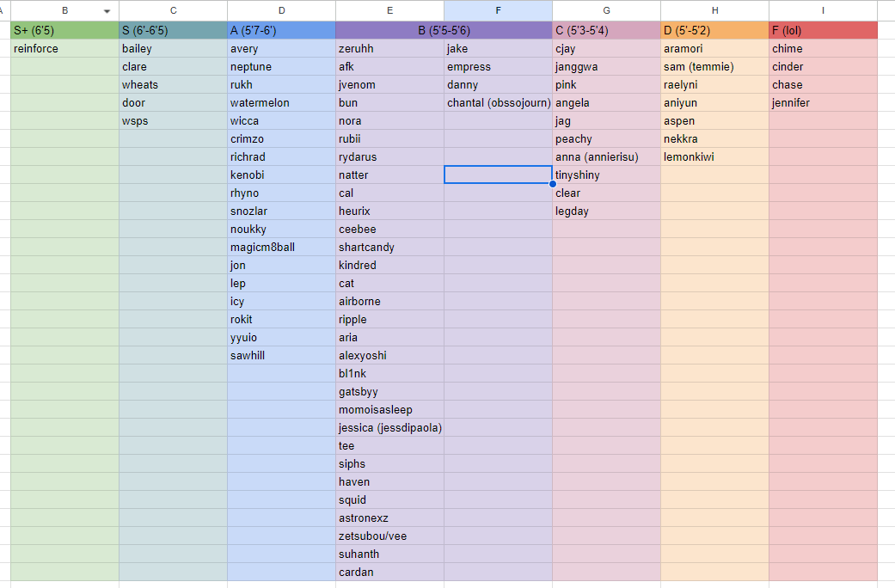The width and height of the screenshot is (895, 588).
Task: Select the cell containing lemonkiwi
Action: click(x=714, y=157)
